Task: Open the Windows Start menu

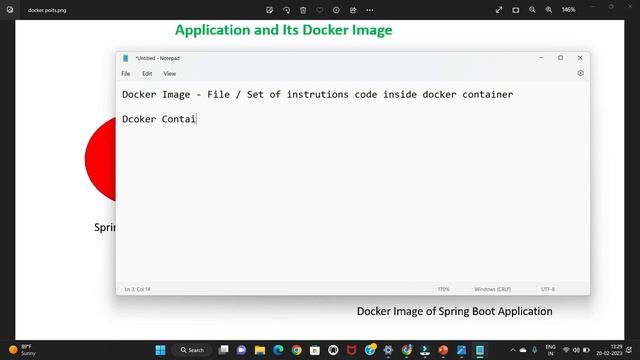Action: (160, 350)
